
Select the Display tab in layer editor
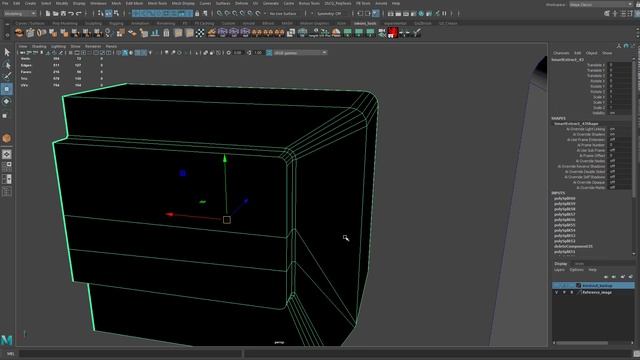[x=560, y=264]
